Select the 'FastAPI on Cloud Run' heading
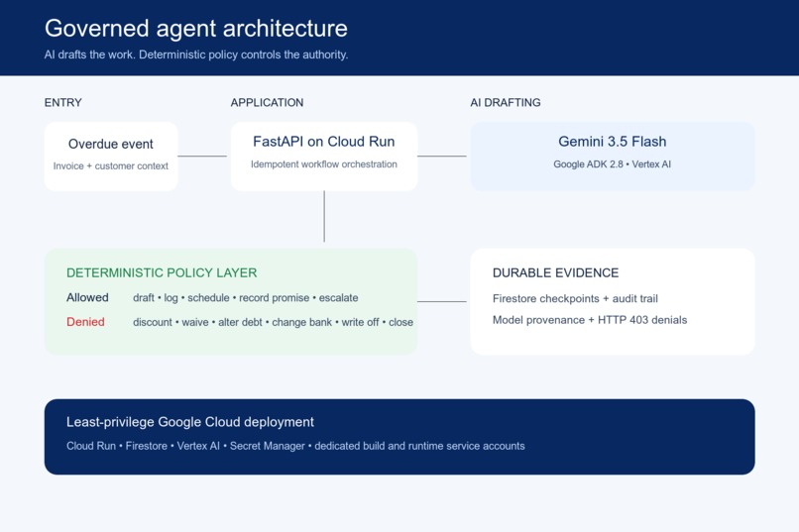Viewport: 799px width, 532px height. [324, 142]
